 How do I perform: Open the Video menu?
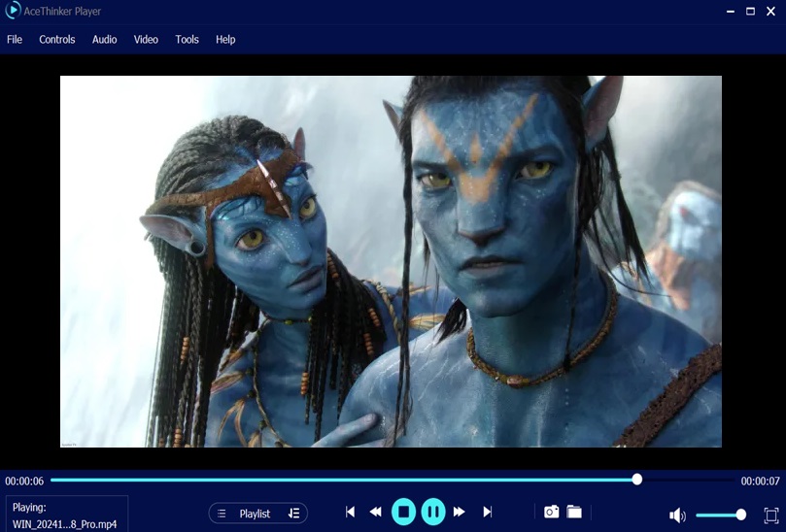146,40
